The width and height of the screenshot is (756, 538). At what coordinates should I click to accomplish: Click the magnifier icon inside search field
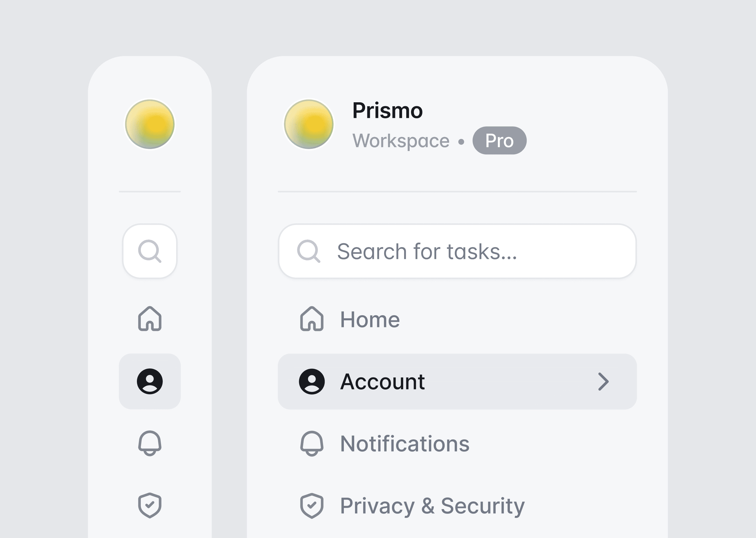pos(308,251)
